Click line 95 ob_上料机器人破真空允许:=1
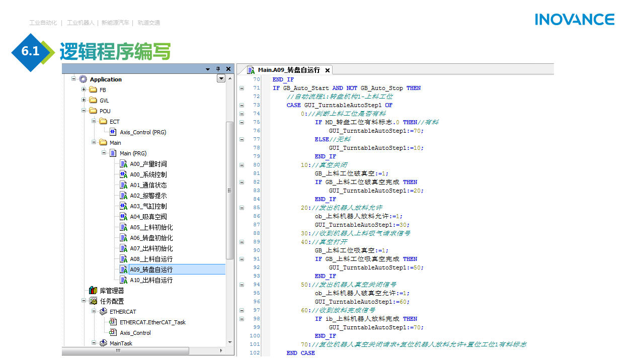Viewport: 644px width, 362px height. tap(362, 293)
